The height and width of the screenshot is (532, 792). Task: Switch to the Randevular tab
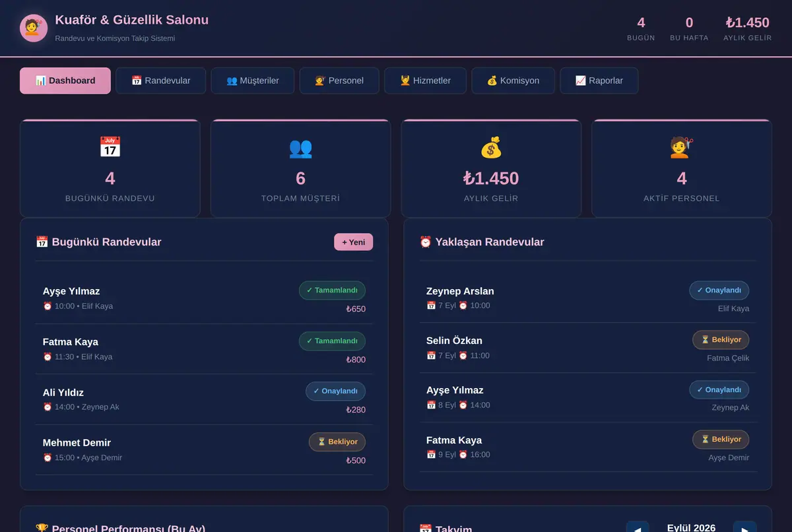tap(161, 81)
